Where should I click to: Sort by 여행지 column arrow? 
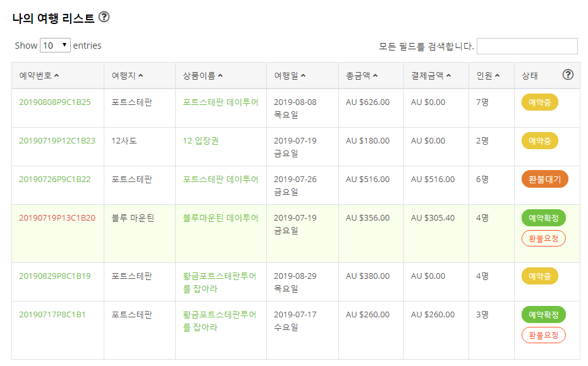click(x=140, y=75)
